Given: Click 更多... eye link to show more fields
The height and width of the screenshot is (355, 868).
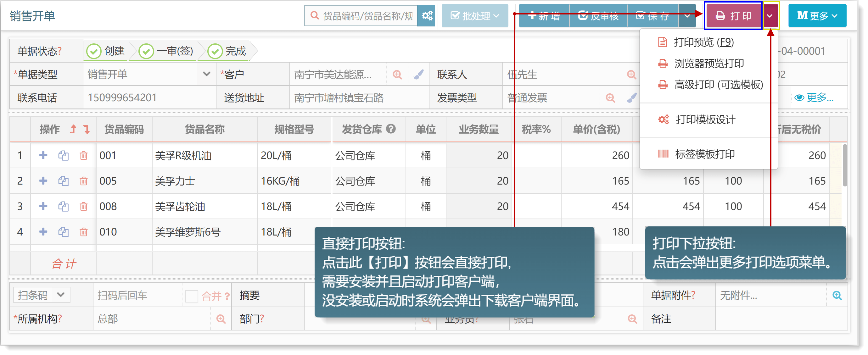Looking at the screenshot, I should pyautogui.click(x=813, y=98).
